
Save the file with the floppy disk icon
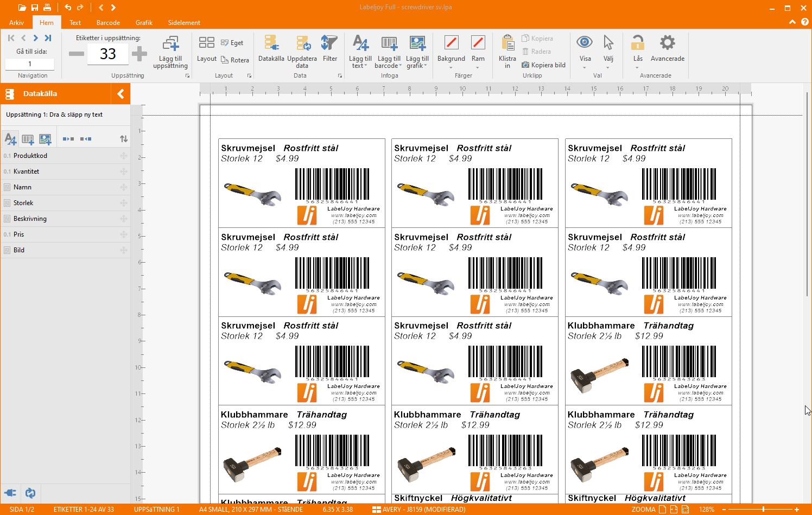click(x=35, y=8)
